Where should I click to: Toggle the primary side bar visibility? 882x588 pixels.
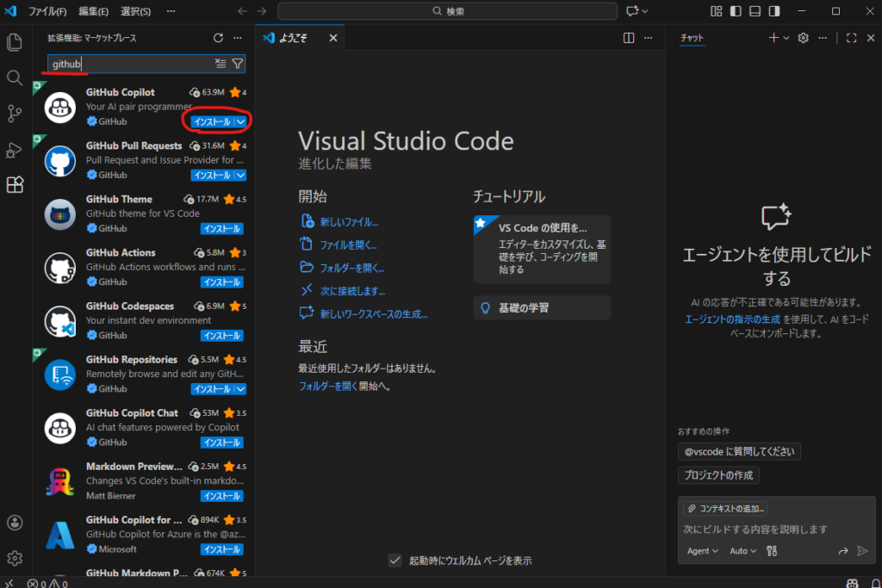[x=736, y=11]
